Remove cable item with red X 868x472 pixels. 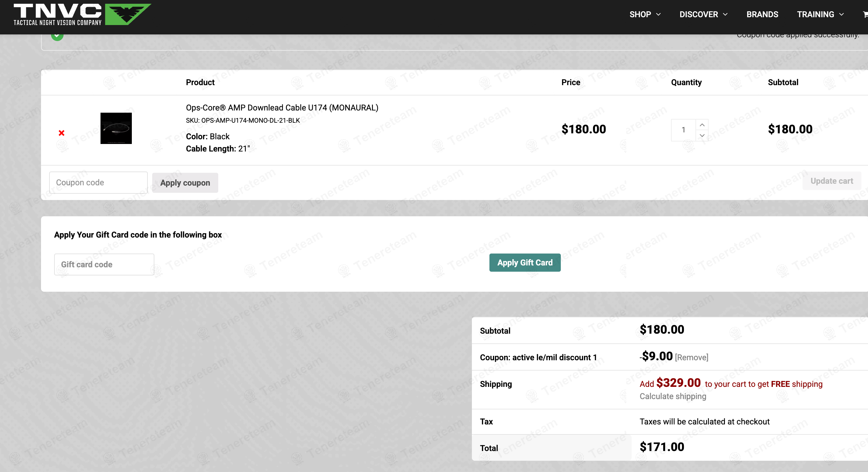click(x=61, y=133)
